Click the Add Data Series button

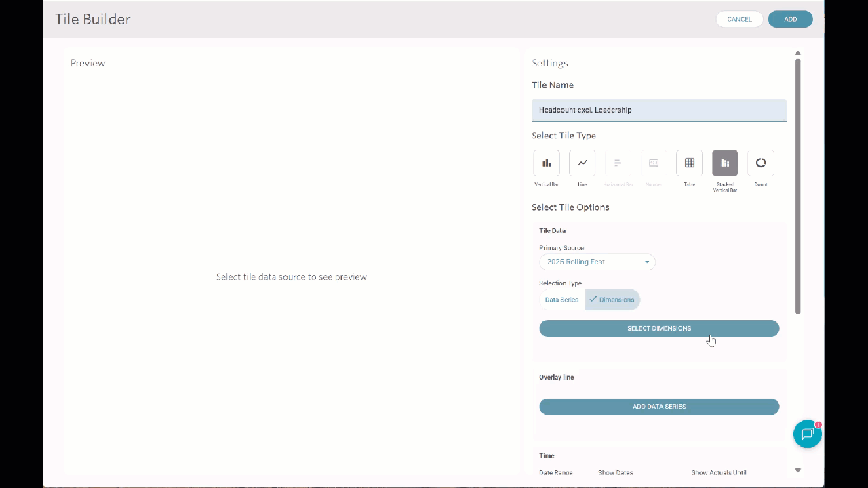[659, 407]
